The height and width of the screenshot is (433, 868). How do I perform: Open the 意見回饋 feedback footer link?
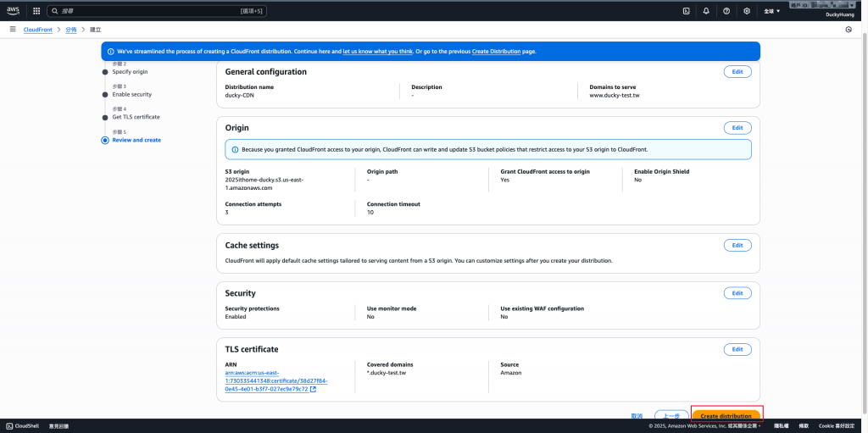[58, 426]
